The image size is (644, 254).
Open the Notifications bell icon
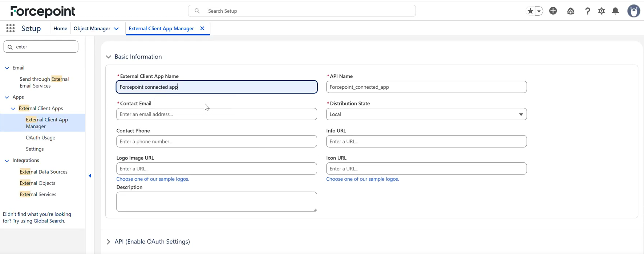coord(615,11)
